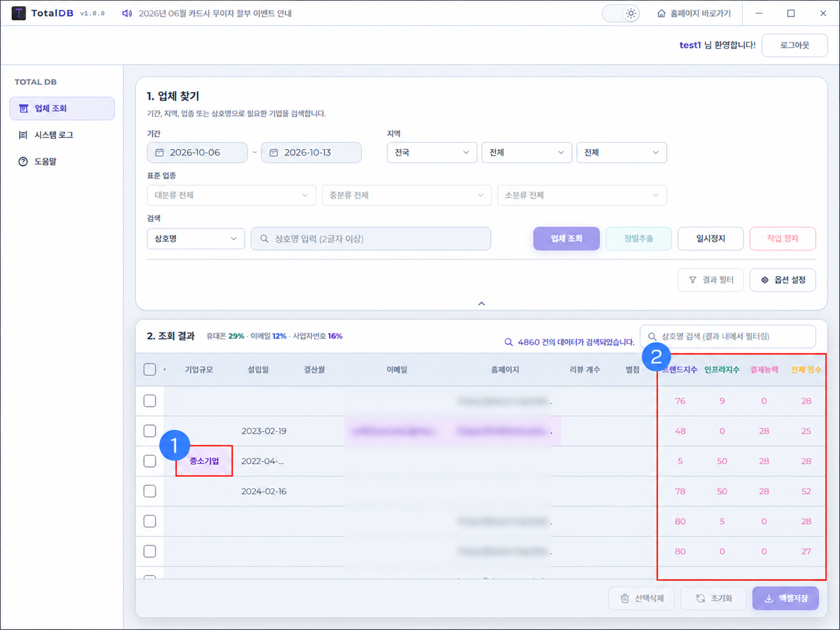Click the 일시정지 button
The image size is (840, 630).
pyautogui.click(x=711, y=238)
